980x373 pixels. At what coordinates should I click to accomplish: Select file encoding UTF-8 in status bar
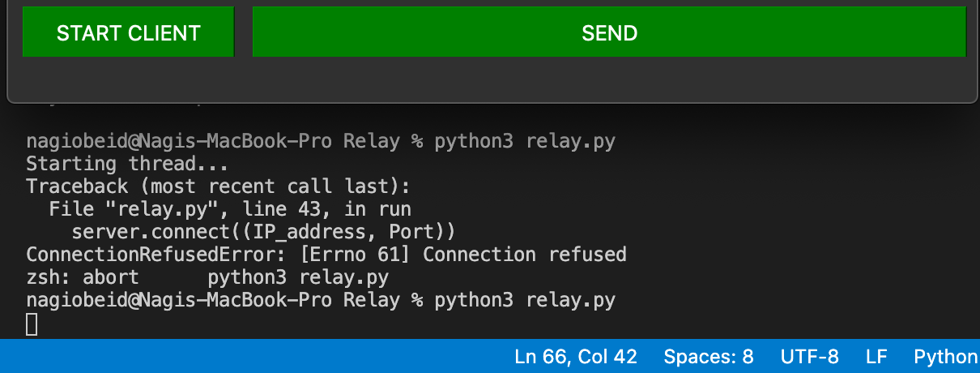coord(810,357)
